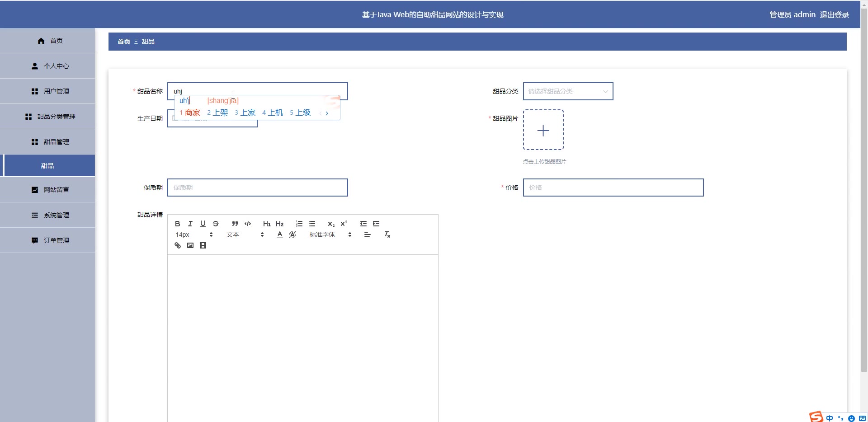Insert a code block in editor
Image resolution: width=868 pixels, height=422 pixels.
tap(247, 224)
